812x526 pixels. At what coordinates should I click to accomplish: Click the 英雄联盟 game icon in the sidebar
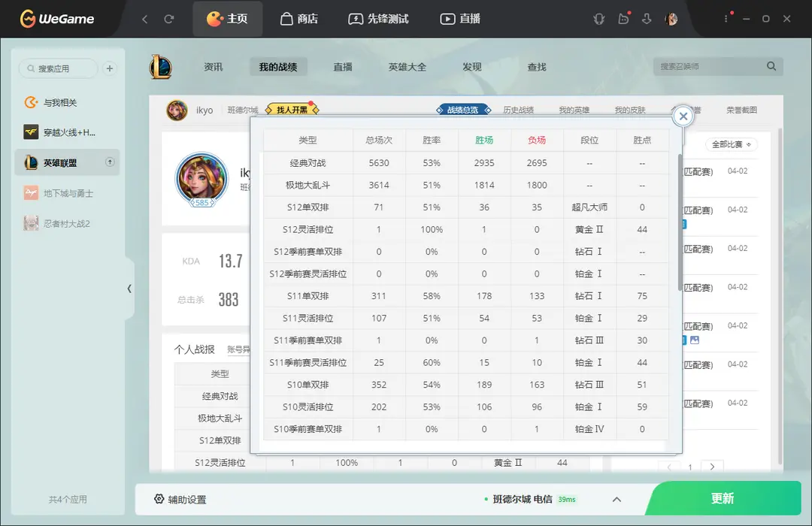click(x=31, y=162)
